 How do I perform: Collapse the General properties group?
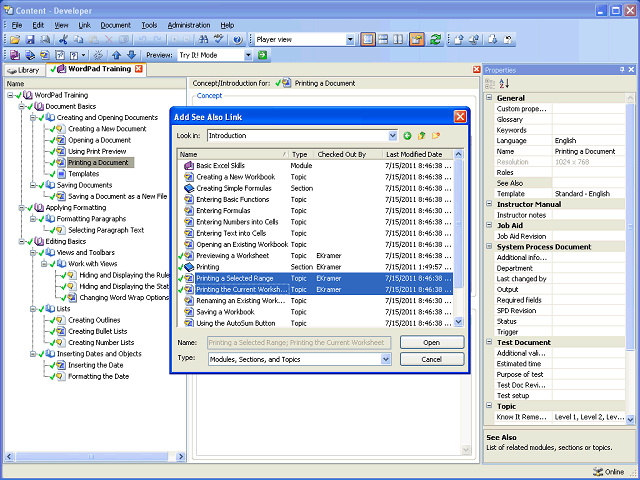(489, 98)
